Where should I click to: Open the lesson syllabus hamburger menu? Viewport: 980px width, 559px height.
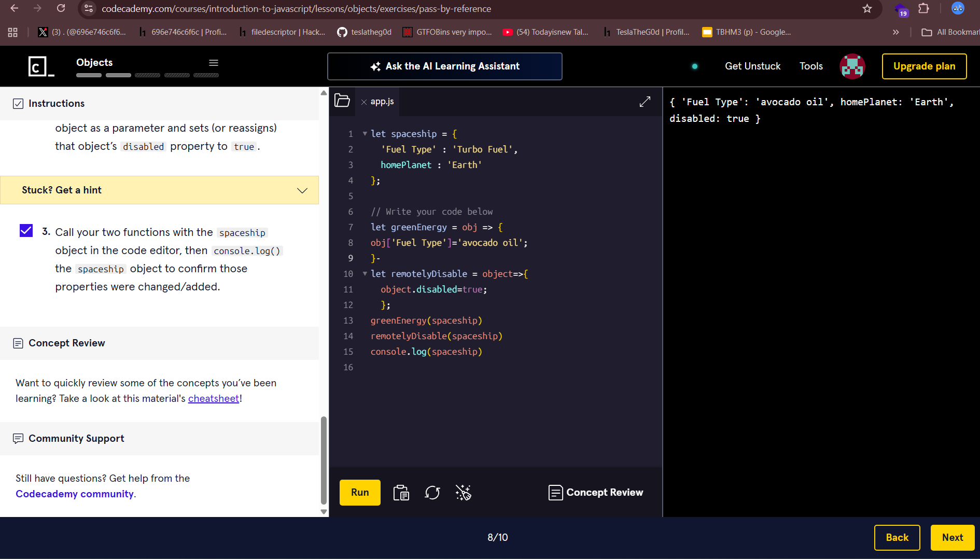pyautogui.click(x=213, y=63)
